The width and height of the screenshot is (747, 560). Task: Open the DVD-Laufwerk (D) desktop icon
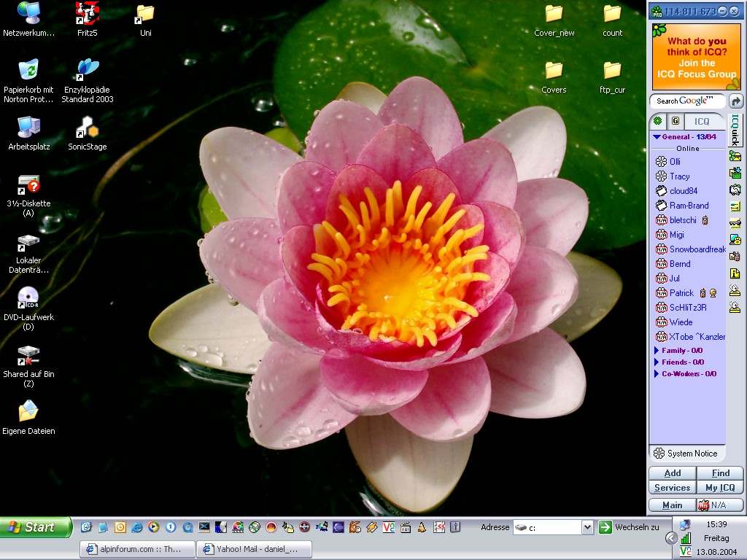(28, 298)
